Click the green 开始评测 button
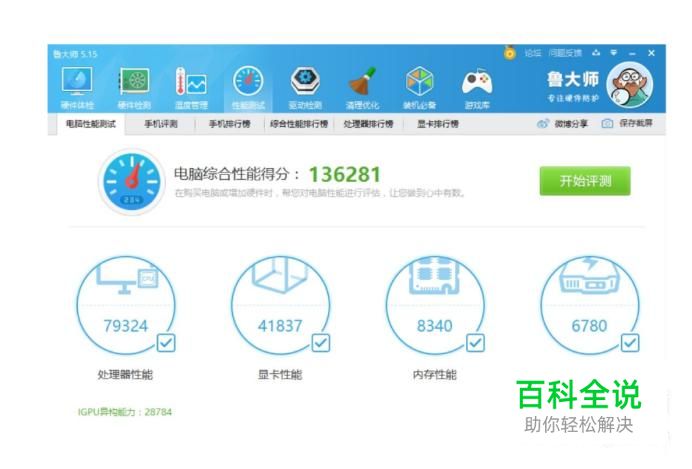 [x=585, y=181]
